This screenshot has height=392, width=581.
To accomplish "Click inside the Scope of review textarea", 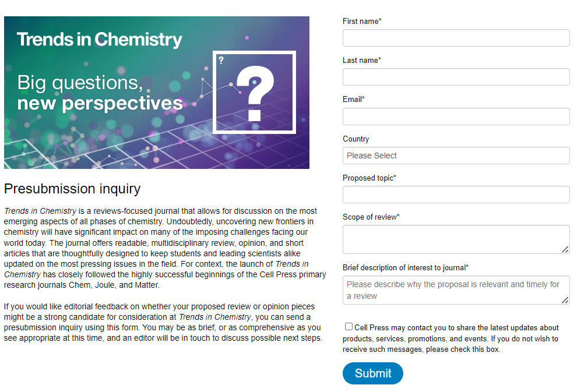I will (456, 239).
